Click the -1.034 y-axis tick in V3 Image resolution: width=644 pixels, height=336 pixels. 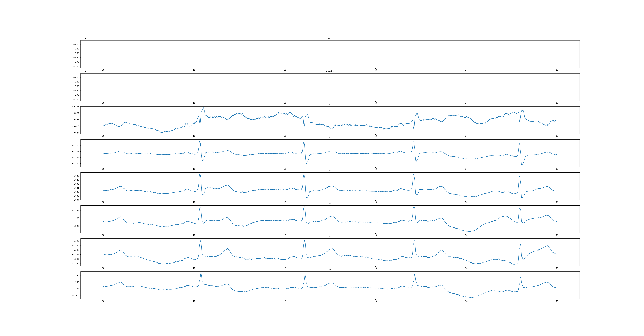coord(75,200)
